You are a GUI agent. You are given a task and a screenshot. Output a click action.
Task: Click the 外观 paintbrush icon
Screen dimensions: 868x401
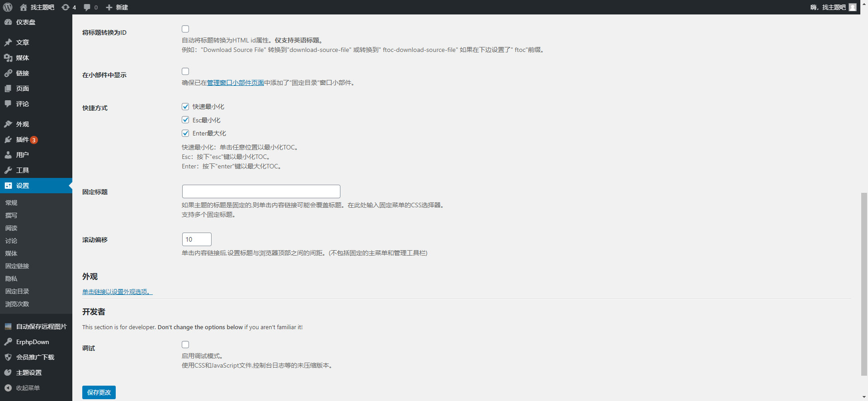(x=8, y=124)
